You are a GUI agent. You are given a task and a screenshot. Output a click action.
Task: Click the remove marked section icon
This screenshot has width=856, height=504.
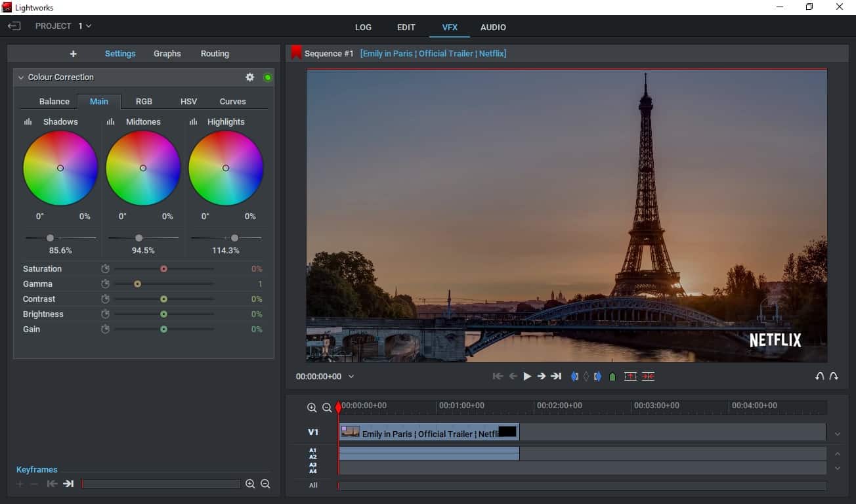[630, 376]
